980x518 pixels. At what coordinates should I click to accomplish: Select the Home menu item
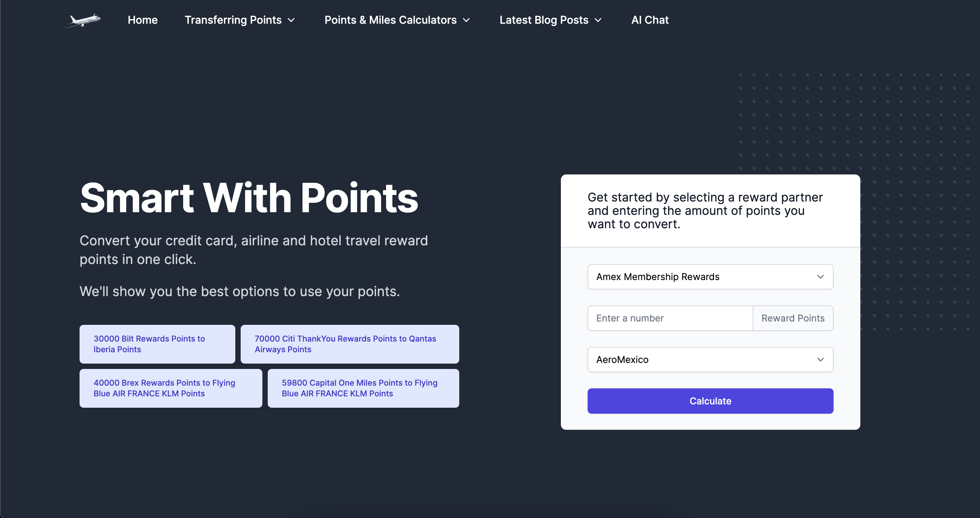click(x=143, y=20)
